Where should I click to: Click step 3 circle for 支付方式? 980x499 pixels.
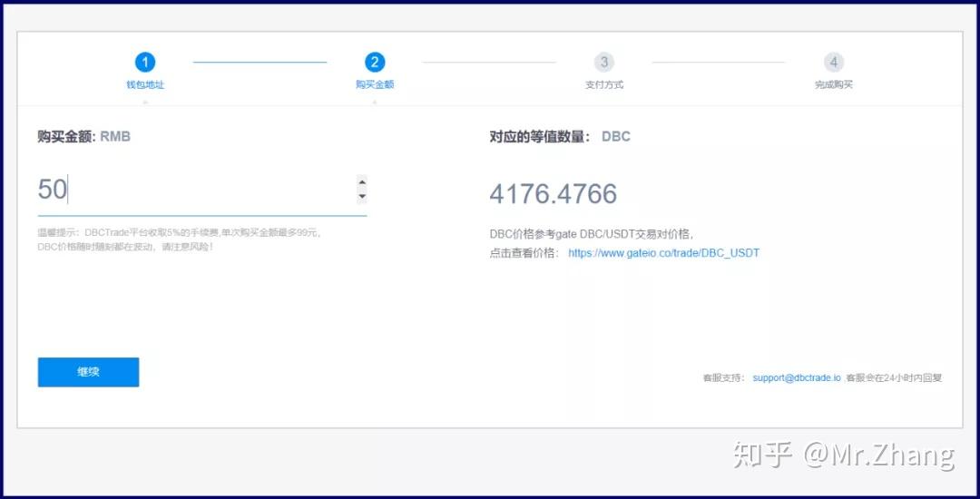point(604,63)
